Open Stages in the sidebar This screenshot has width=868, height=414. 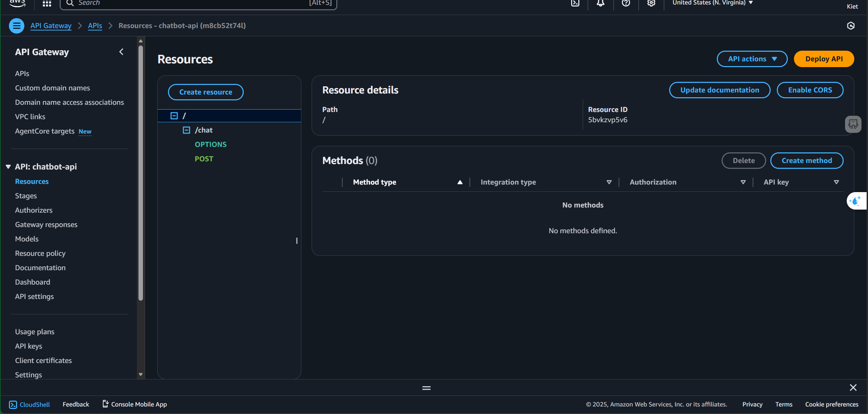pos(26,196)
